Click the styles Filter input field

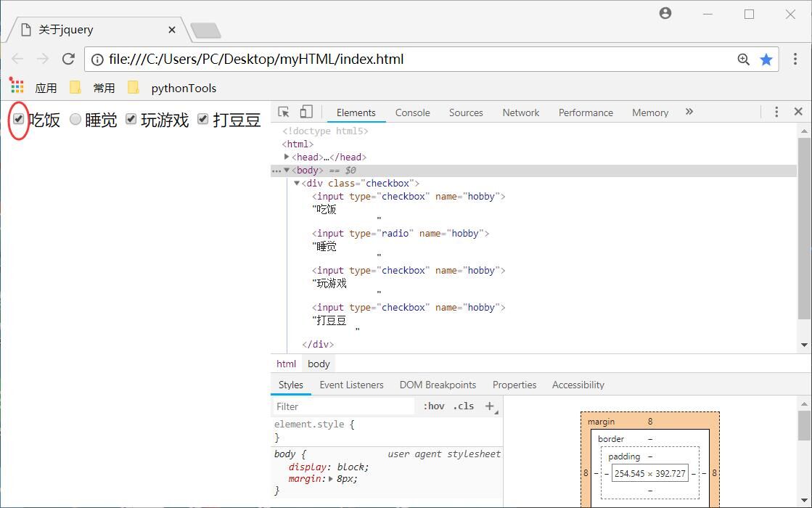pos(343,406)
